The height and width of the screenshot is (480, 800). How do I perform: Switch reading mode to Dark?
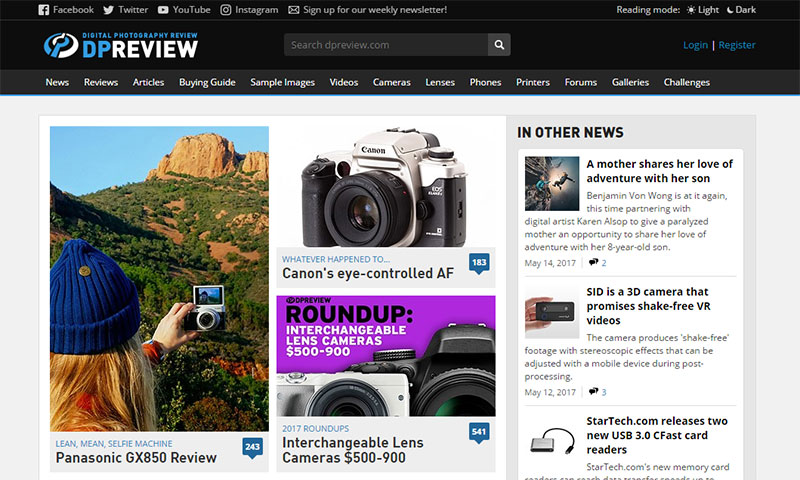pos(741,10)
